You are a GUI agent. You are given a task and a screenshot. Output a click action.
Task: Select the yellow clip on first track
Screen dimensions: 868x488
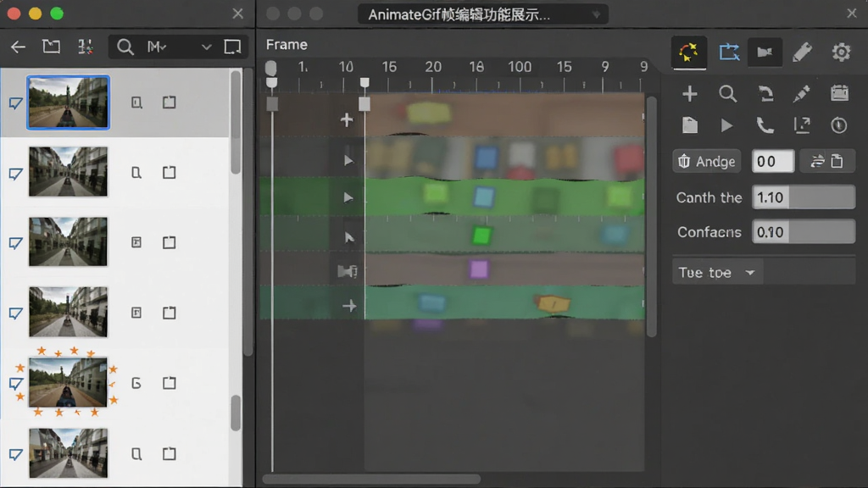[428, 114]
